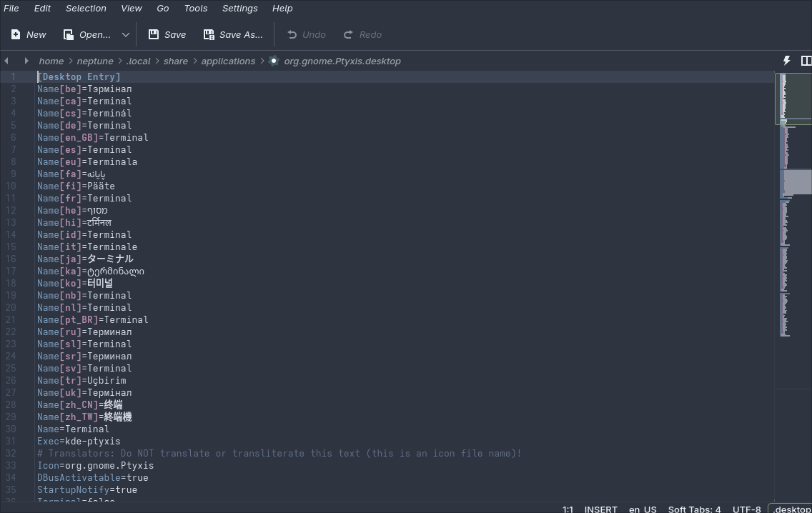Click the Name[en_GB]=Terminal line

point(93,138)
